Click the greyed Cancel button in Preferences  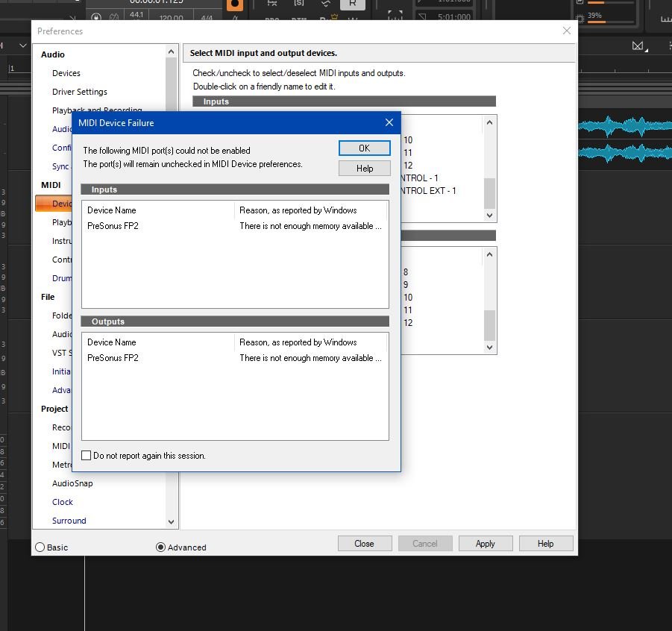(x=424, y=544)
